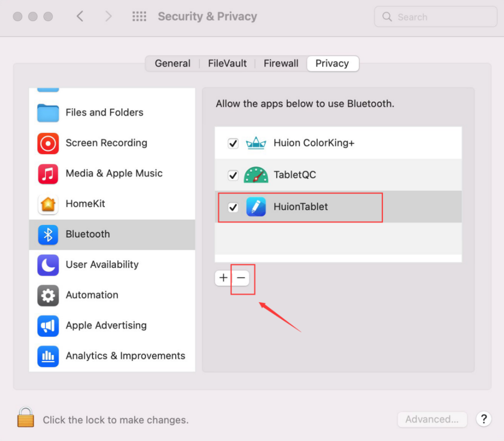This screenshot has height=441, width=504.
Task: Click the green zoom window button
Action: [x=48, y=16]
